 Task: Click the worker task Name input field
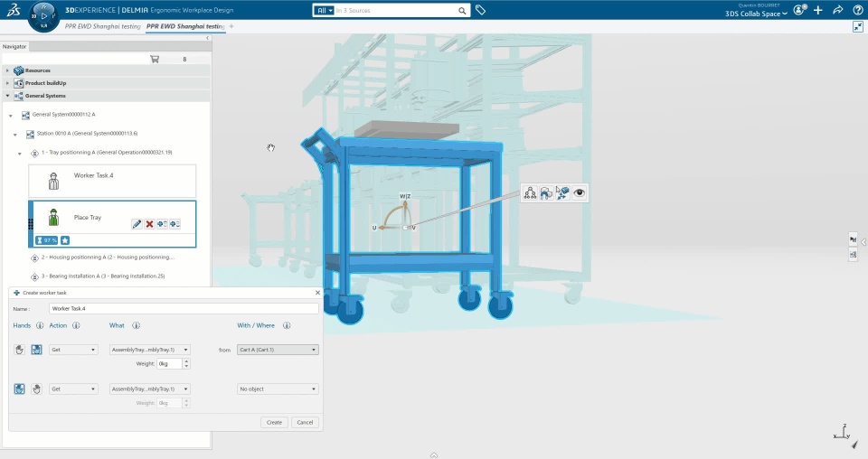[x=184, y=309]
